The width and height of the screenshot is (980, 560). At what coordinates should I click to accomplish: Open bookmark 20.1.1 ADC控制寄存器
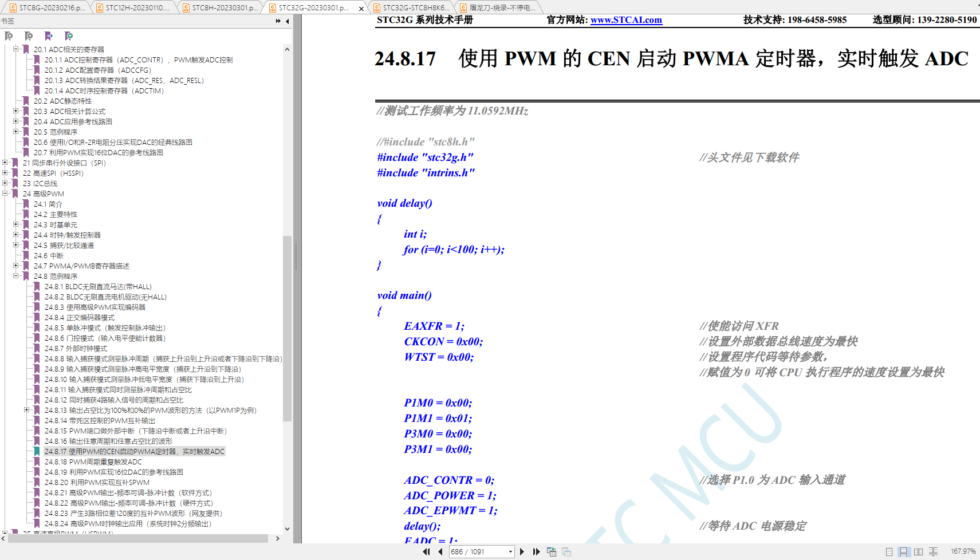click(139, 60)
